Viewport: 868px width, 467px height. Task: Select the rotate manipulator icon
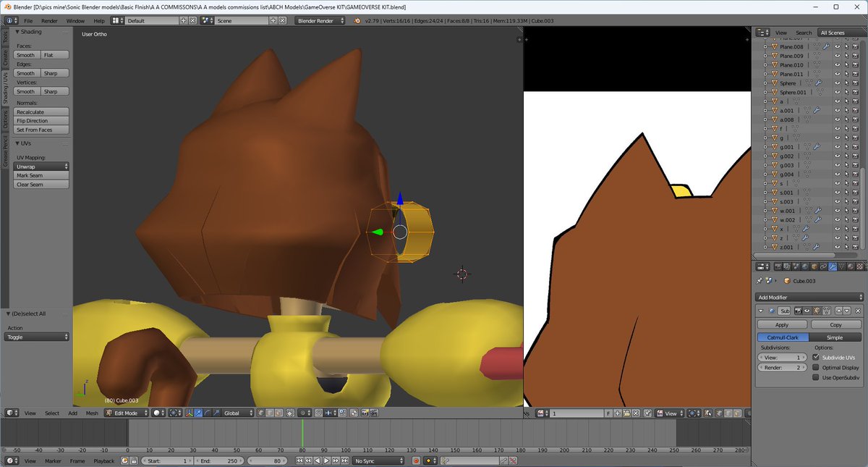pyautogui.click(x=207, y=413)
